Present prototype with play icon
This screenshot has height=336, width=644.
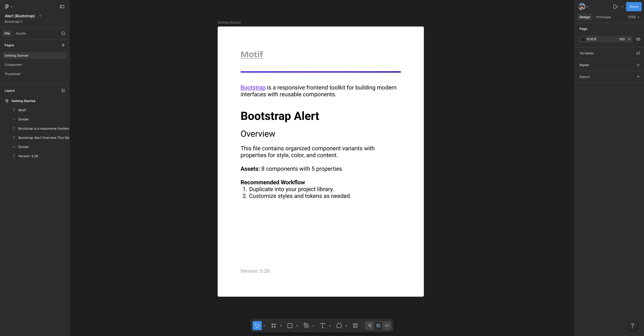point(615,7)
